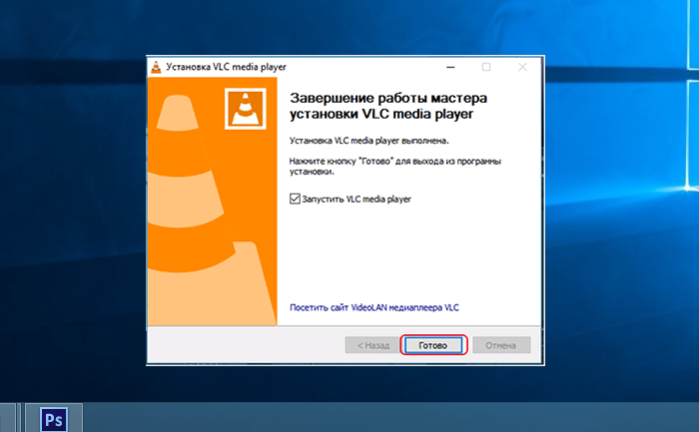Click the Отмена button

(501, 345)
